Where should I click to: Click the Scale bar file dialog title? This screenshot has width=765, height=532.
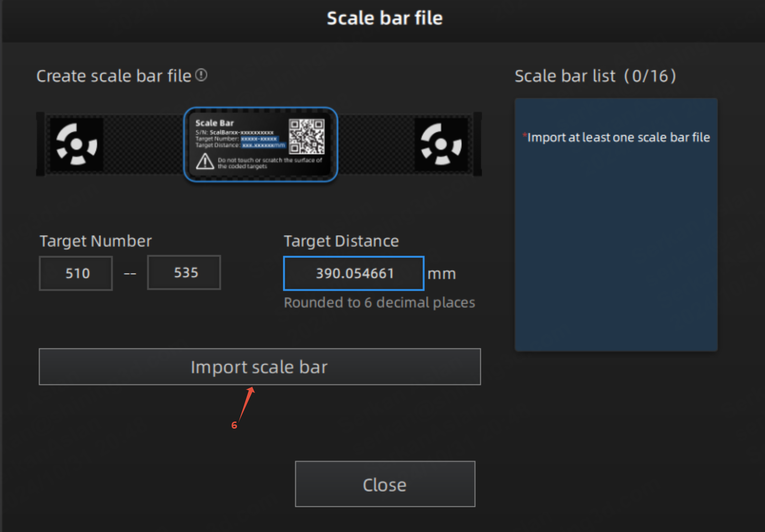tap(384, 18)
